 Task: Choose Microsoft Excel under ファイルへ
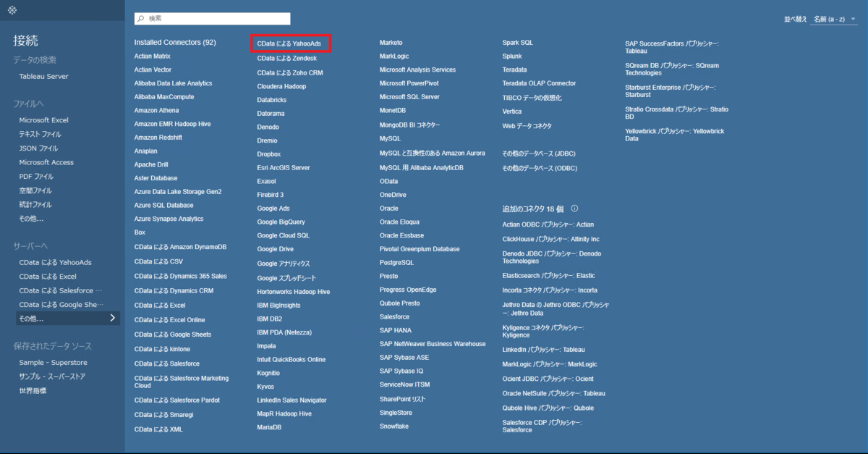click(x=44, y=120)
